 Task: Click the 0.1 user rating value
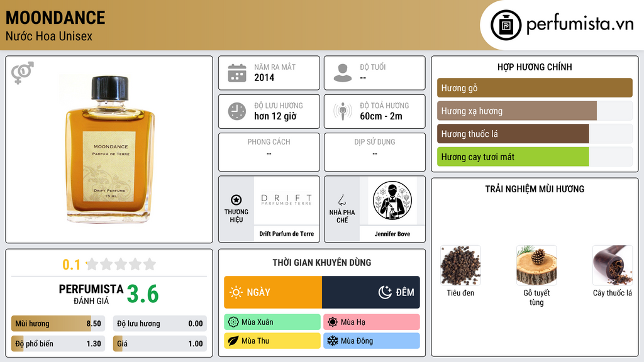click(x=72, y=265)
